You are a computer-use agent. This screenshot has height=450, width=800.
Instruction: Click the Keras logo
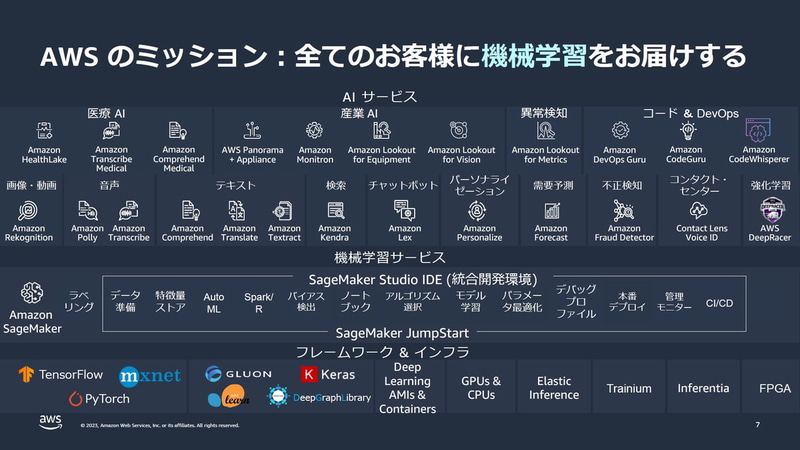click(328, 374)
